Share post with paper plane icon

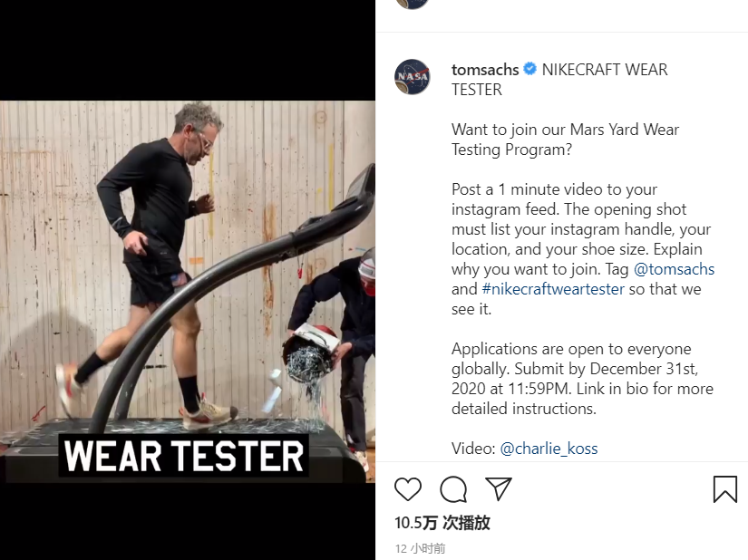click(x=499, y=488)
